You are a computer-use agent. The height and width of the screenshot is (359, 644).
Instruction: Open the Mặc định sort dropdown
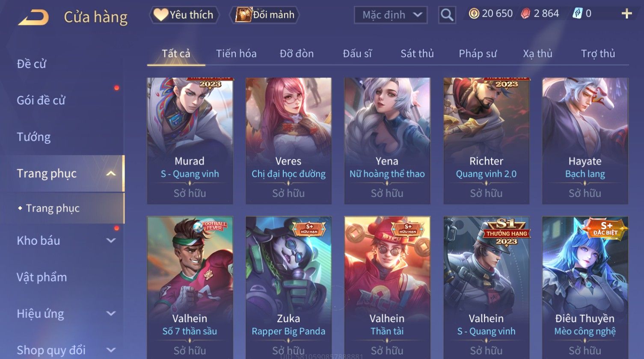click(391, 15)
